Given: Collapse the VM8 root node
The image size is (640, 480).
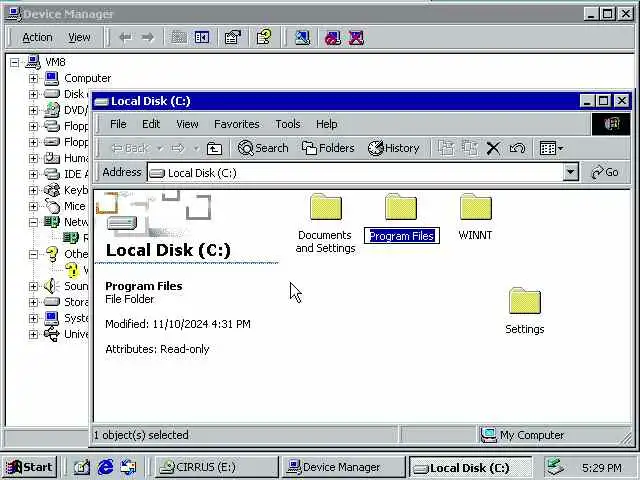Looking at the screenshot, I should click(15, 62).
